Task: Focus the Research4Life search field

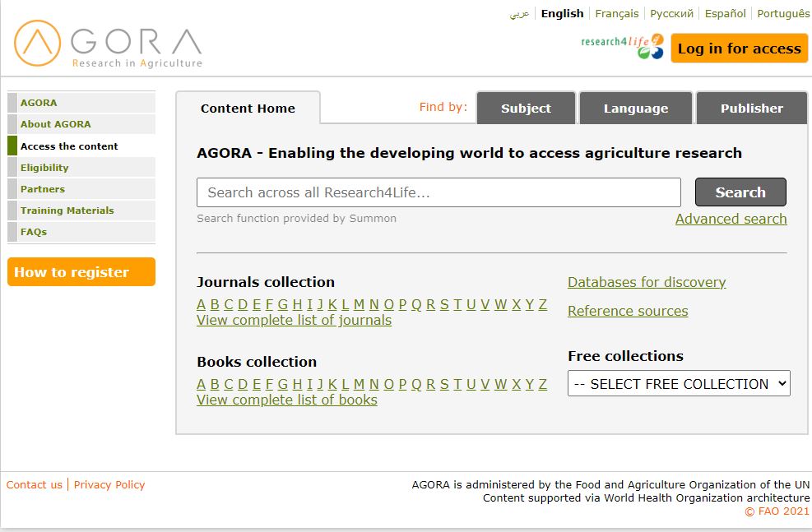Action: (438, 192)
